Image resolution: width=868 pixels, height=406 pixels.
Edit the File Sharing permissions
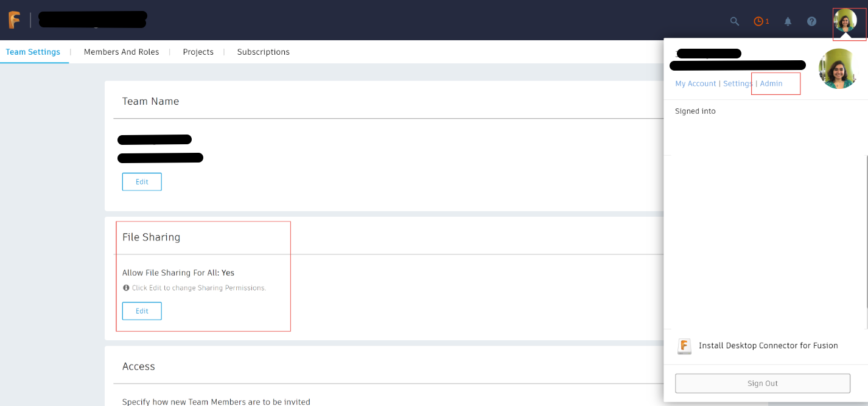coord(141,310)
